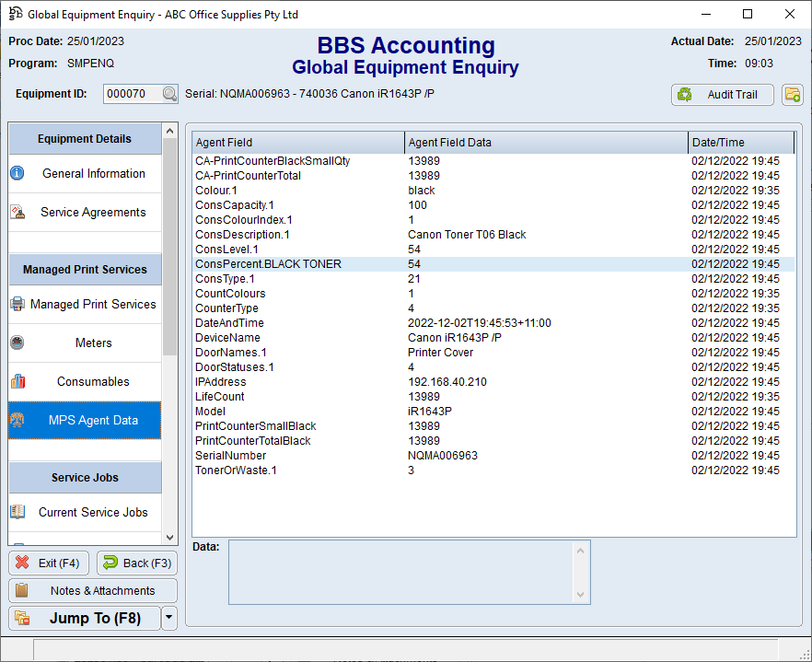Click the Equipment ID search magnifier icon
The image size is (812, 662).
click(169, 94)
